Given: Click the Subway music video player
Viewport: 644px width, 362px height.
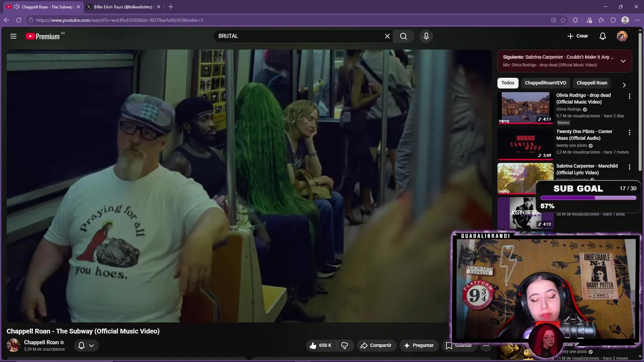Looking at the screenshot, I should 249,186.
